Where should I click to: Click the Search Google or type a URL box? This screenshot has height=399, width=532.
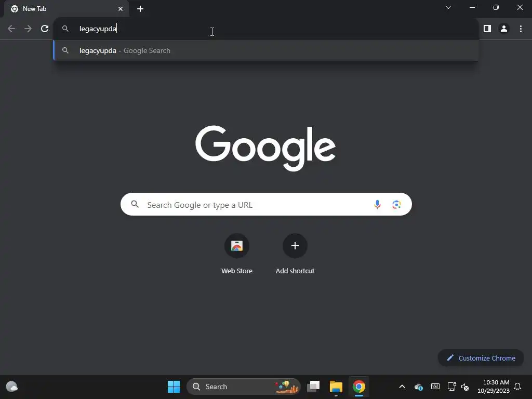pyautogui.click(x=266, y=205)
